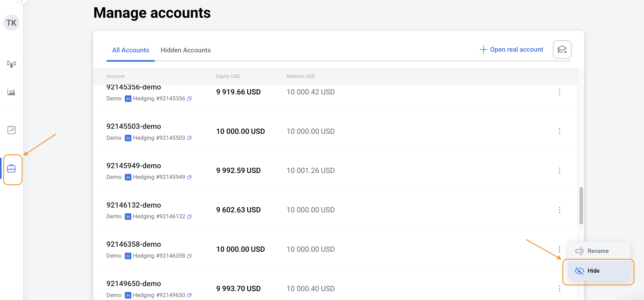Open the trending chart box icon
This screenshot has height=300, width=644.
(11, 130)
